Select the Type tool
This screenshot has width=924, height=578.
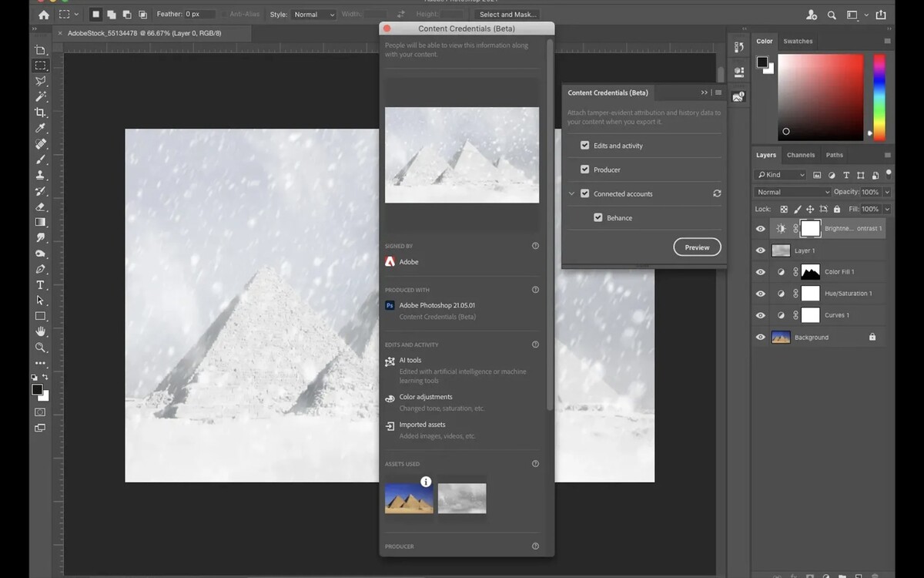41,285
